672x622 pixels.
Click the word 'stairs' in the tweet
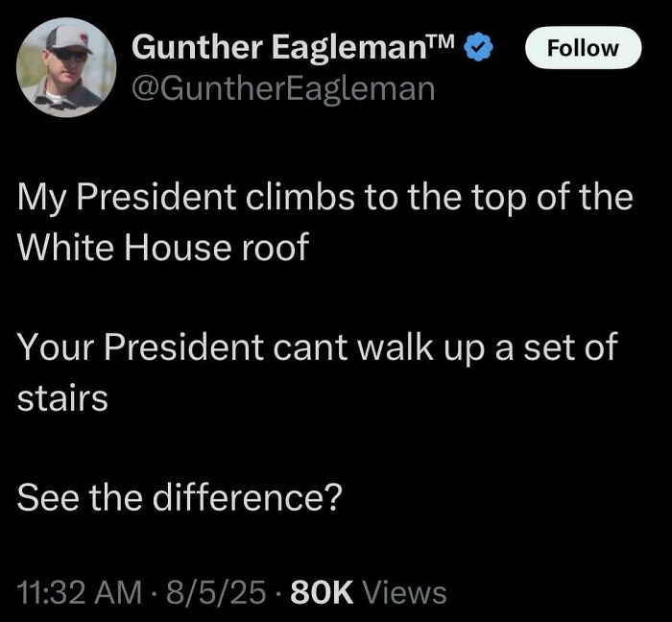pyautogui.click(x=62, y=398)
